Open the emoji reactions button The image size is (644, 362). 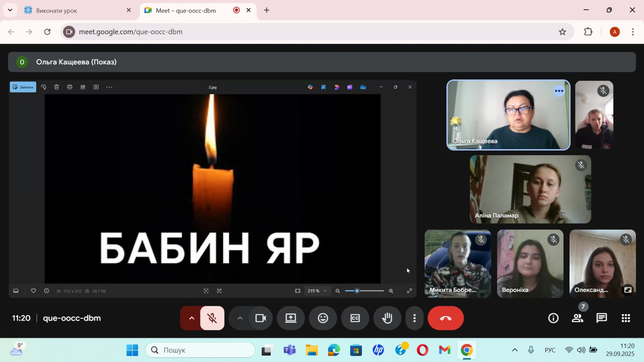(x=323, y=318)
